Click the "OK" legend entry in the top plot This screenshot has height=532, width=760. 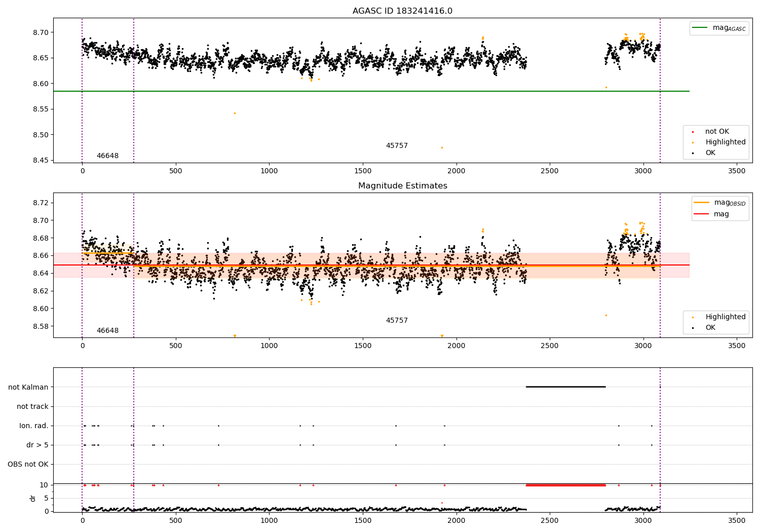point(703,153)
